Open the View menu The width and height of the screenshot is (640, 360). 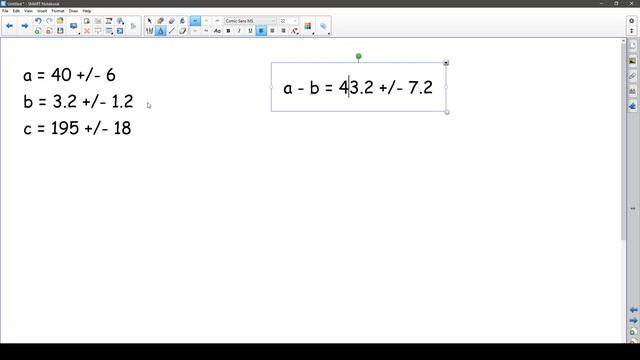[x=28, y=11]
